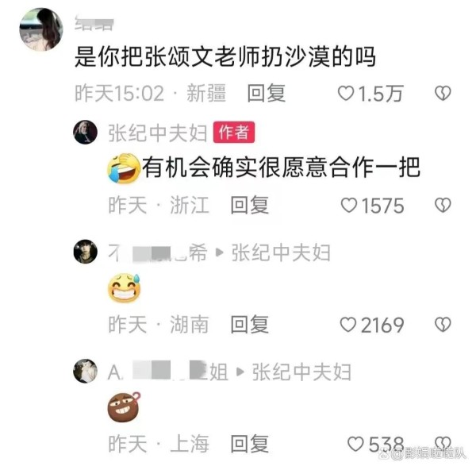Open the top commenter's profile avatar
476x470 pixels.
(x=41, y=29)
